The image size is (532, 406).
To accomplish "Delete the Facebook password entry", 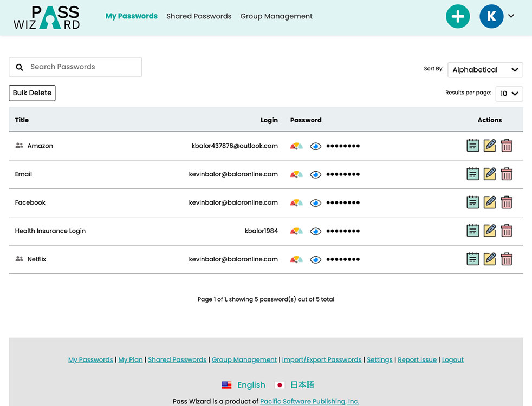I will pos(507,202).
